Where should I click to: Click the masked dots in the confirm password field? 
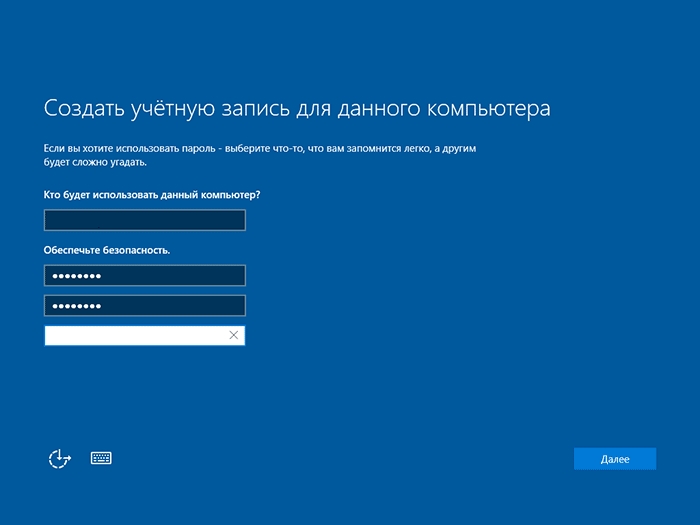coord(76,306)
